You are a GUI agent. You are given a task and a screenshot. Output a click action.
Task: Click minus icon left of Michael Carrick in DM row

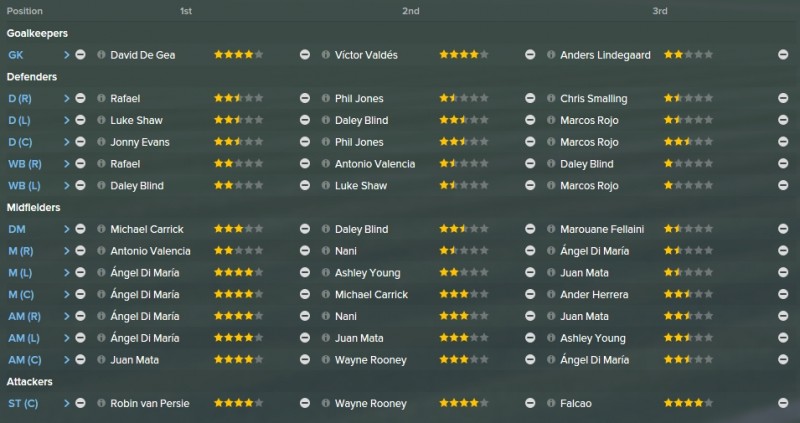[80, 229]
